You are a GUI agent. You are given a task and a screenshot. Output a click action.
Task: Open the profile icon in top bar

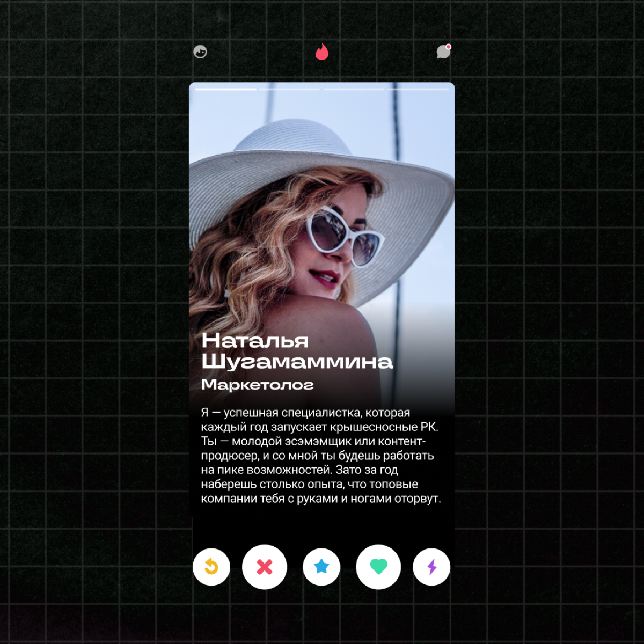tap(200, 52)
